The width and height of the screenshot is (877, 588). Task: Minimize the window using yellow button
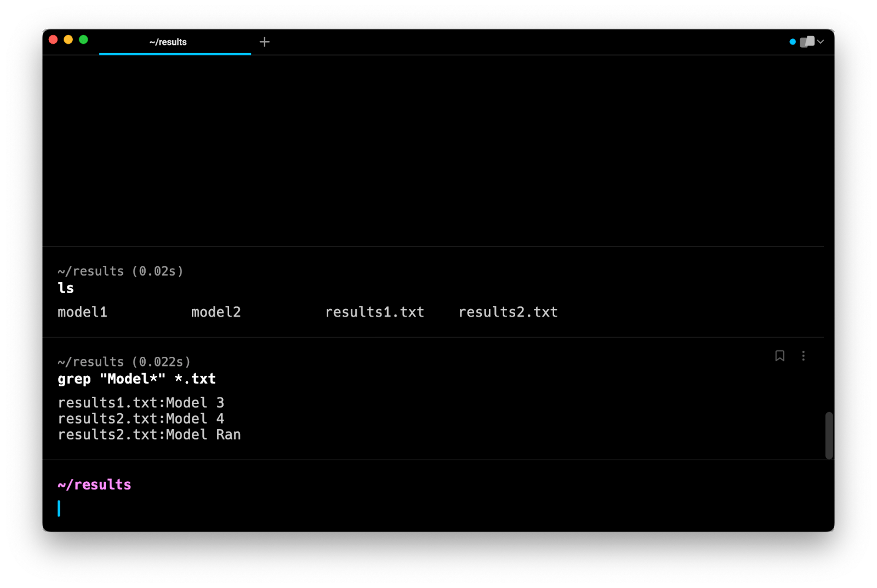pyautogui.click(x=69, y=39)
